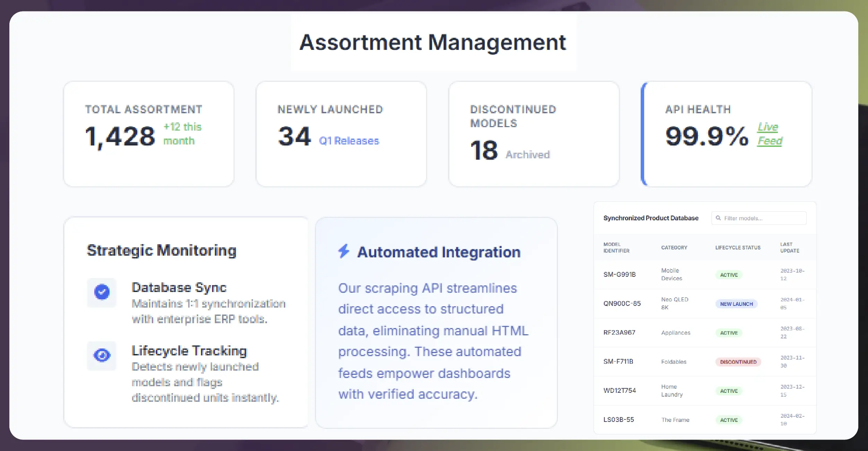Screen dimensions: 868x451
Task: Click the magnifier icon in filter field
Action: tap(718, 218)
